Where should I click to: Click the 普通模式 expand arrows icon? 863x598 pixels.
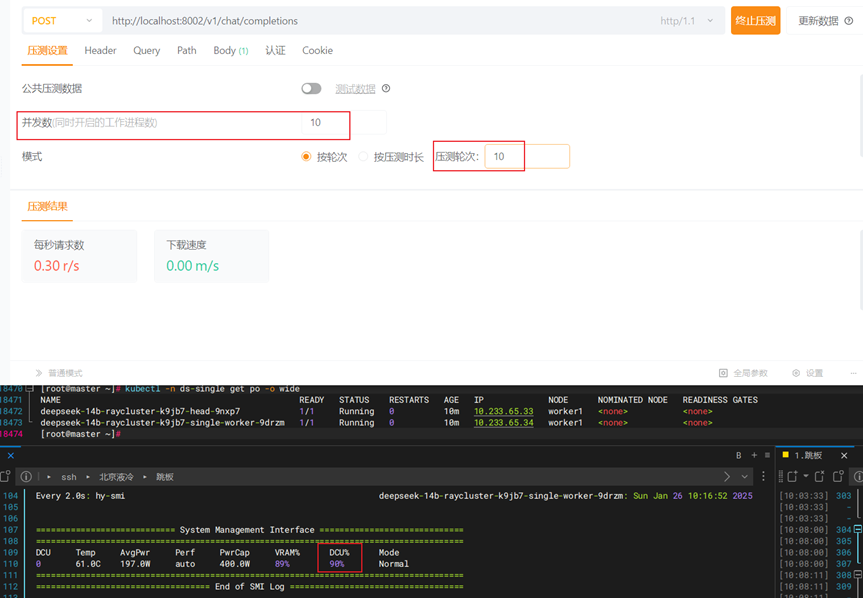coord(39,373)
